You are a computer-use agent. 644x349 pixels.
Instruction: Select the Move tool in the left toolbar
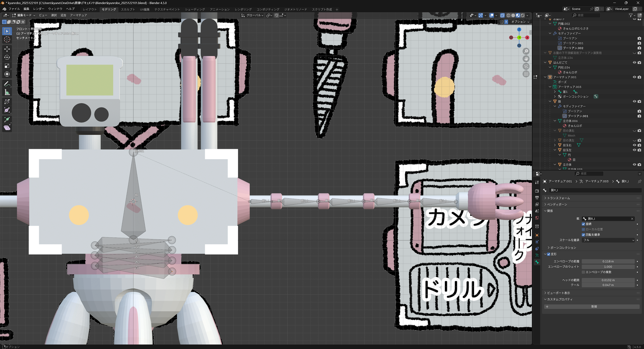point(7,49)
